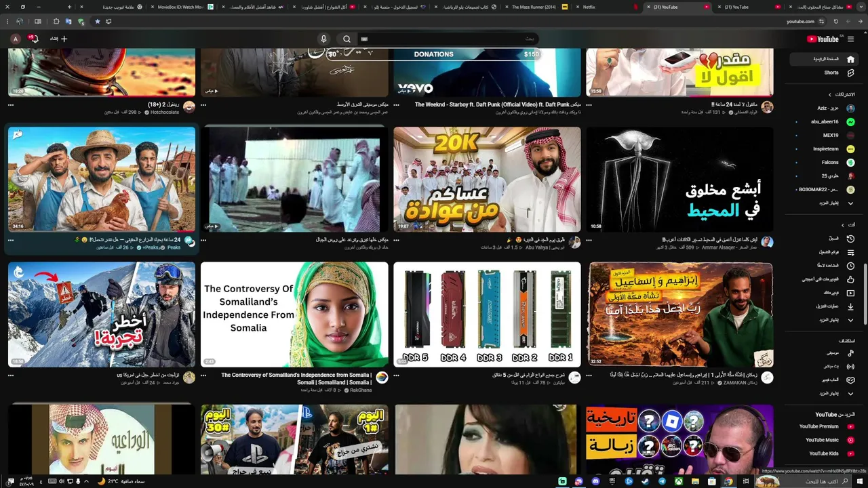This screenshot has width=868, height=488.
Task: Bookmark page with the star icon
Action: coord(97,22)
